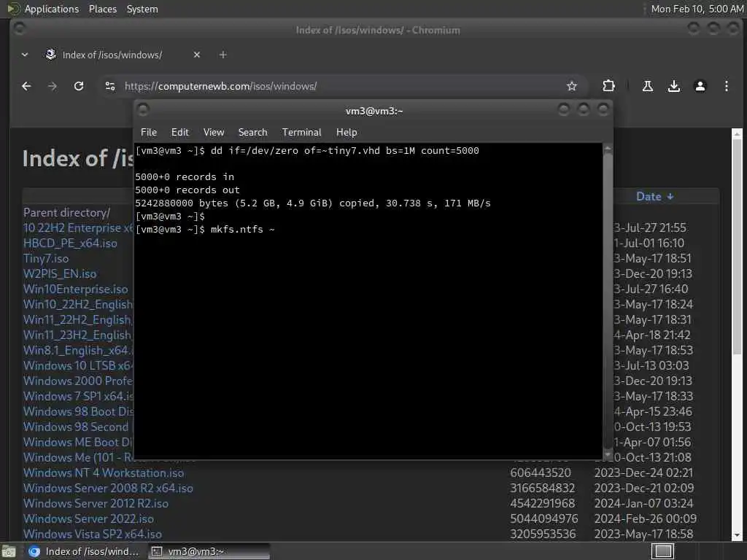Open the System menu
Screen dimensions: 747x560
point(142,9)
